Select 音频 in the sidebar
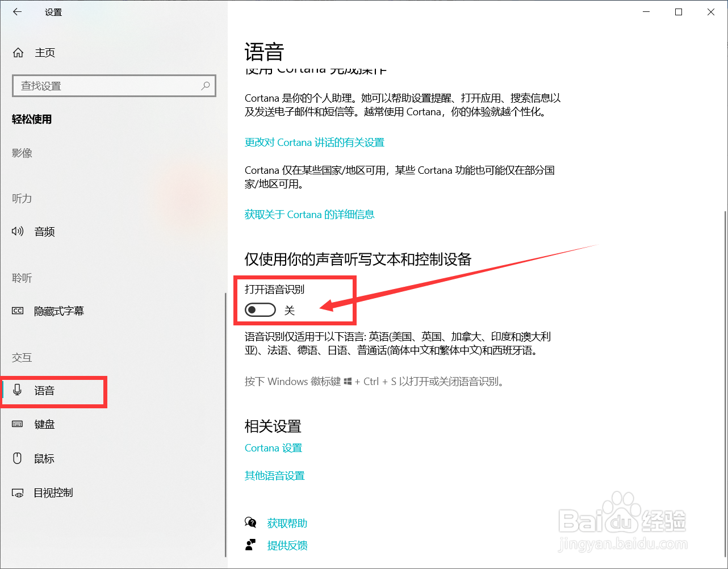728x569 pixels. 44,232
